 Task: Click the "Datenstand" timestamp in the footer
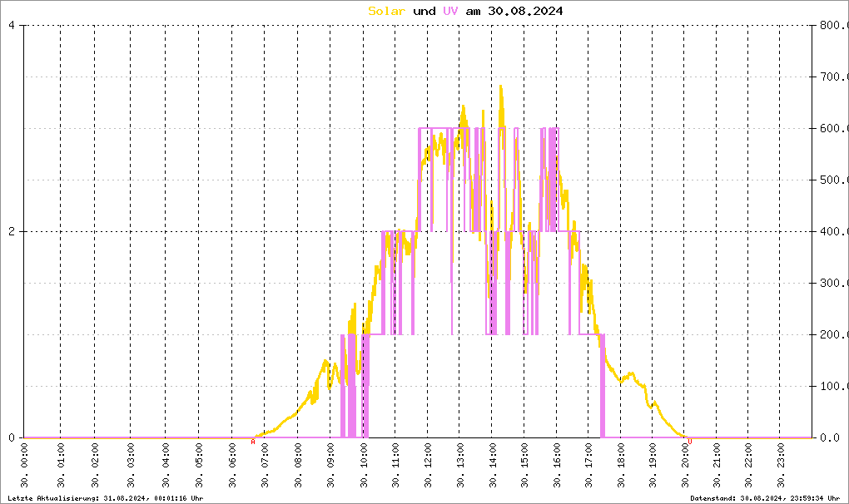(x=765, y=498)
